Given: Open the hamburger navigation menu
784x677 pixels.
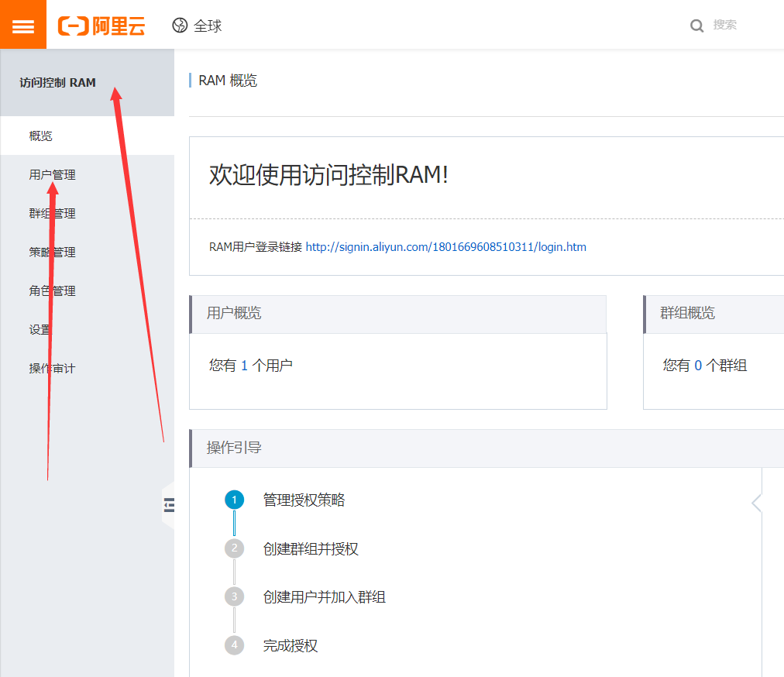Looking at the screenshot, I should point(23,25).
